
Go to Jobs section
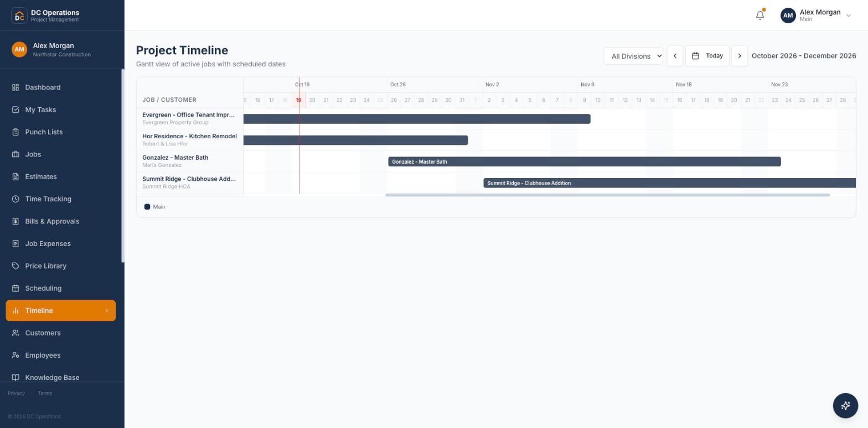pos(61,154)
